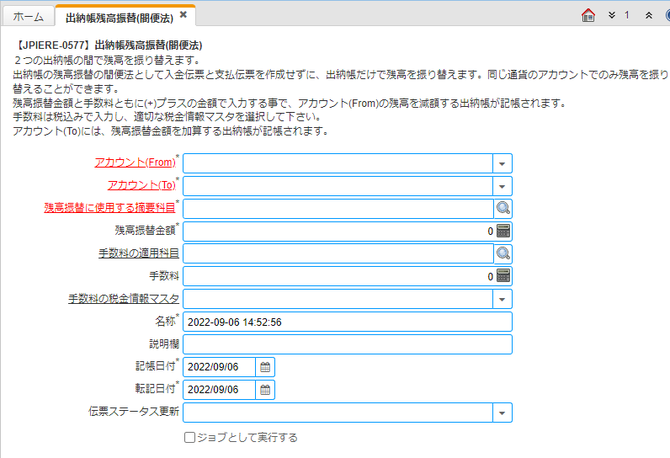Click the 名称 field showing 2022-09-06 14:52:56
The width and height of the screenshot is (670, 458).
point(347,322)
